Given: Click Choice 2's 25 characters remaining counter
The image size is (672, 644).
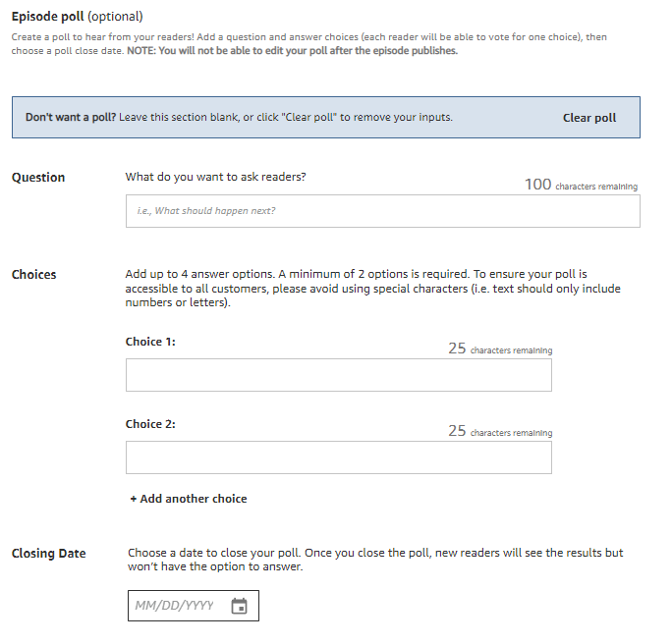Looking at the screenshot, I should click(500, 431).
